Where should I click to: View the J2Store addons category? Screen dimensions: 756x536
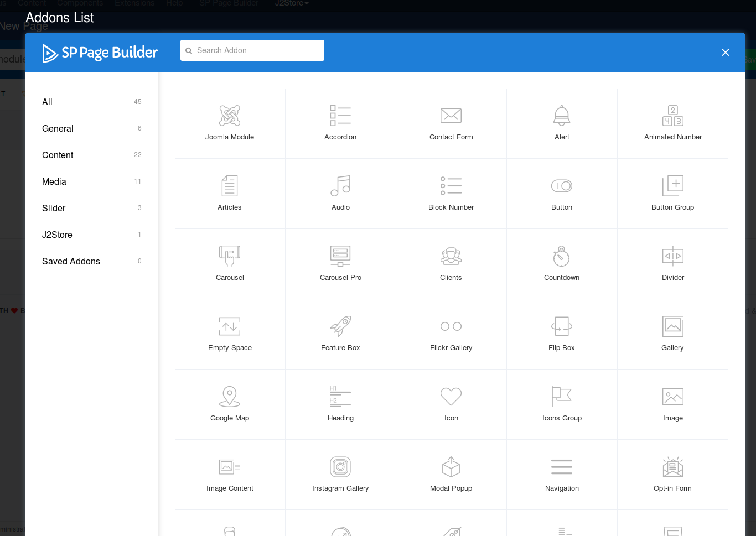(92, 235)
